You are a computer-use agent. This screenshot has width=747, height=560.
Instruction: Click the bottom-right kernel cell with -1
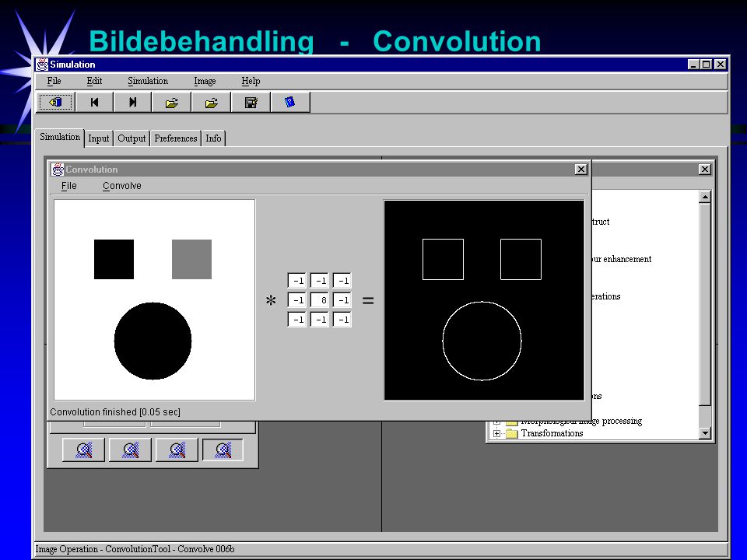coord(342,320)
